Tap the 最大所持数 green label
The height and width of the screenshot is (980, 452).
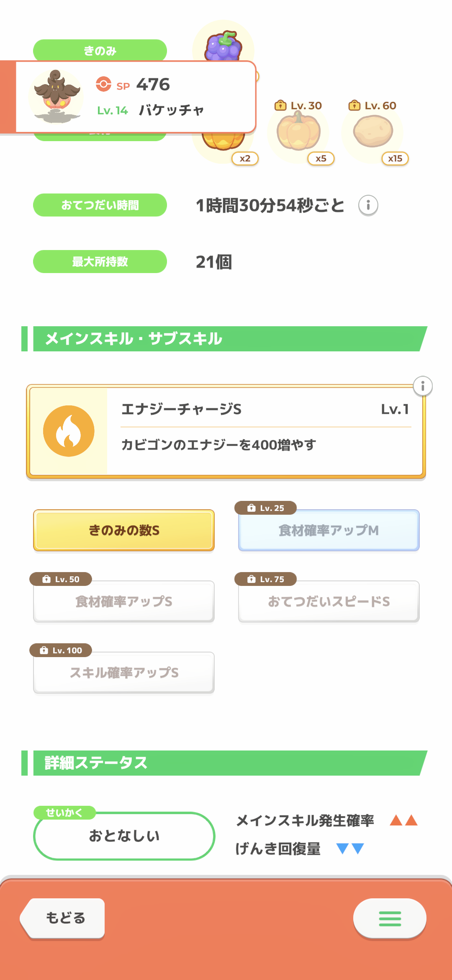point(100,262)
